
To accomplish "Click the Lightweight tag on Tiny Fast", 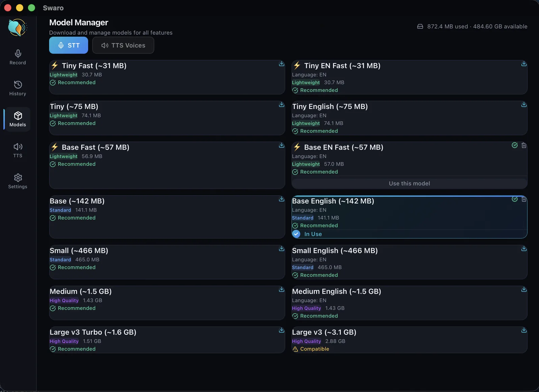I will point(63,75).
